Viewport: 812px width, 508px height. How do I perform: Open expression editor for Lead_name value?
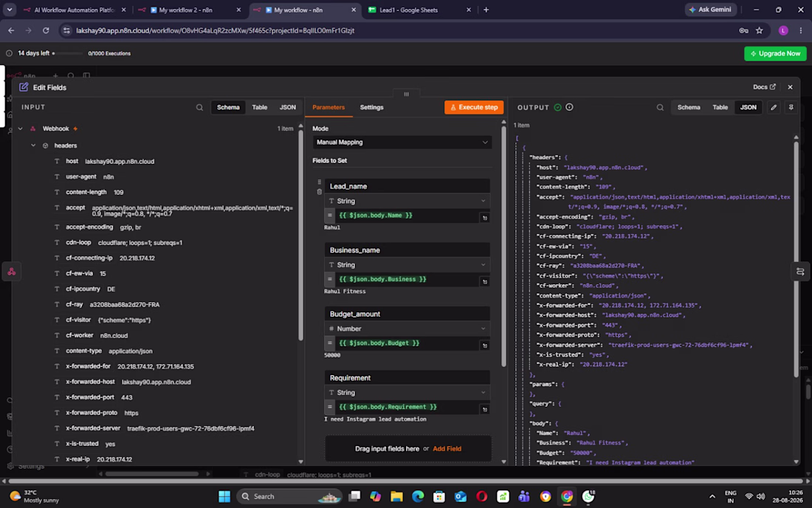coord(485,218)
